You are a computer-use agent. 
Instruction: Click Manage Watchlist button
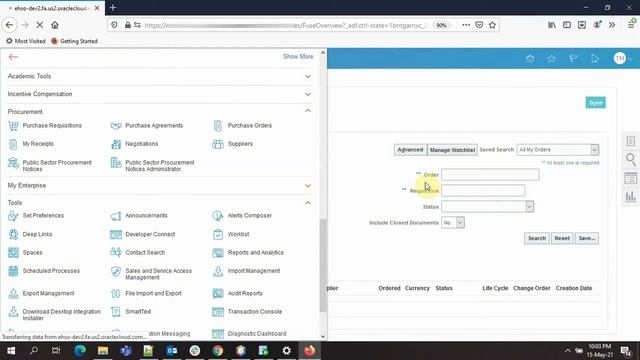[452, 150]
